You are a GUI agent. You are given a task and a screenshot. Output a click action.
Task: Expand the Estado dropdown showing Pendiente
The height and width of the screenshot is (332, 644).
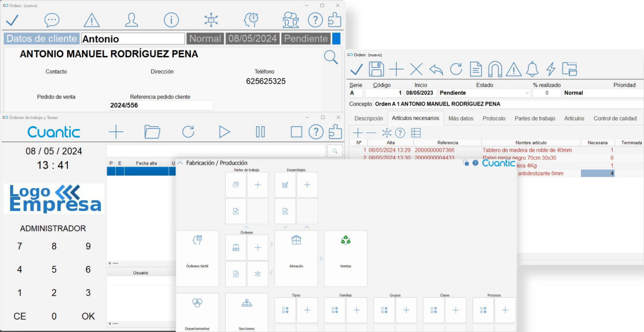point(527,93)
